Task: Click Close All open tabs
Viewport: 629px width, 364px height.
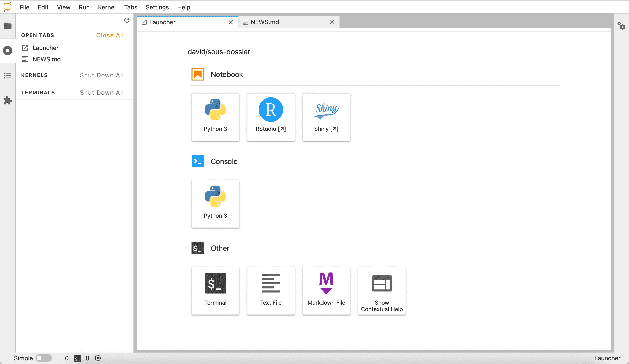Action: tap(110, 35)
